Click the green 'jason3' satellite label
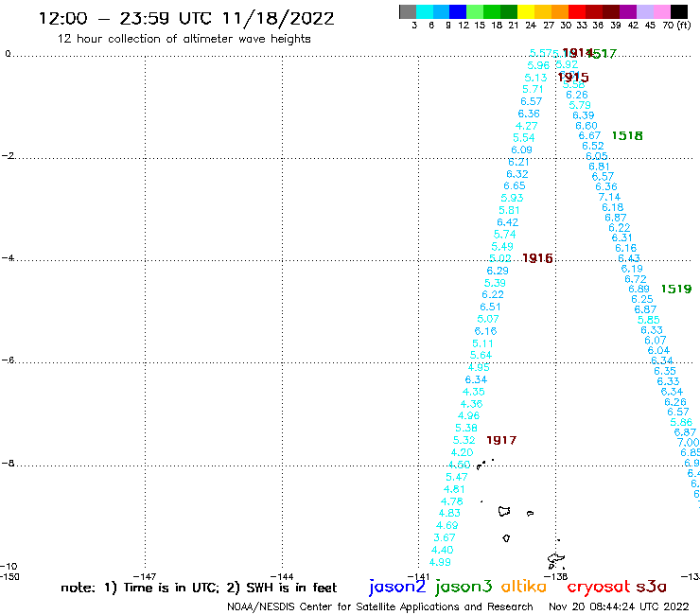 coord(464,587)
